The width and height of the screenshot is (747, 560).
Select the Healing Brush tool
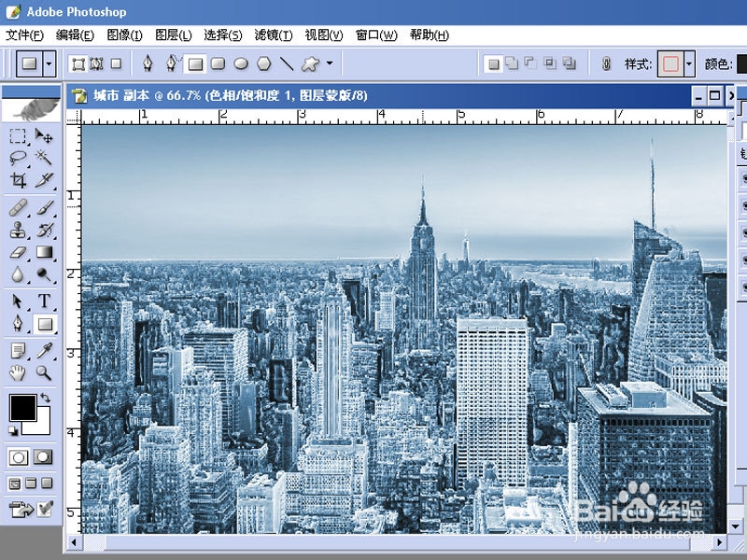tap(18, 207)
